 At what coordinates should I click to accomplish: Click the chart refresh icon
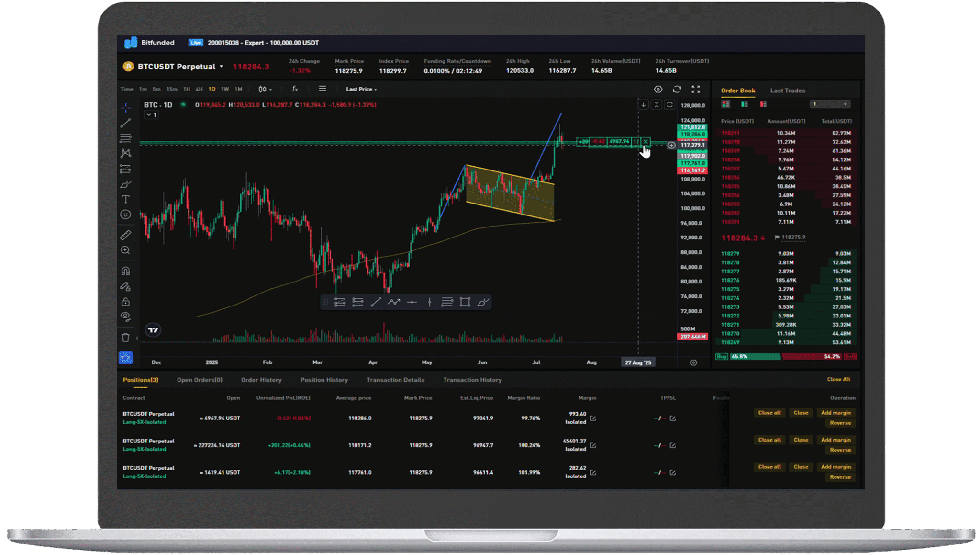tap(677, 90)
